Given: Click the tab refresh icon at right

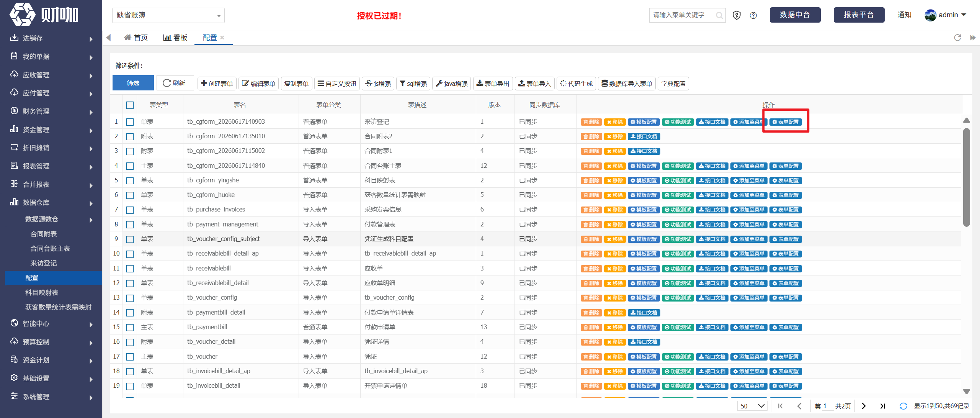Looking at the screenshot, I should (957, 38).
